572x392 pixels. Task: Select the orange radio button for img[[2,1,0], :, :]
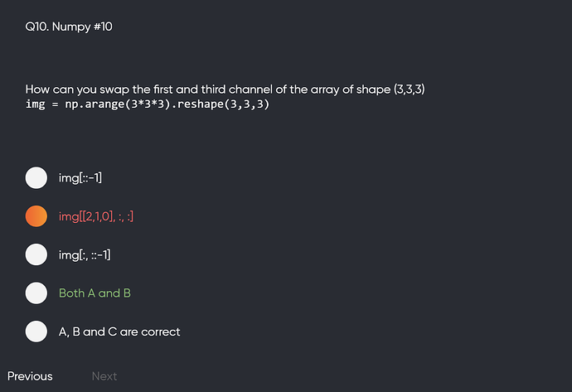click(x=36, y=216)
